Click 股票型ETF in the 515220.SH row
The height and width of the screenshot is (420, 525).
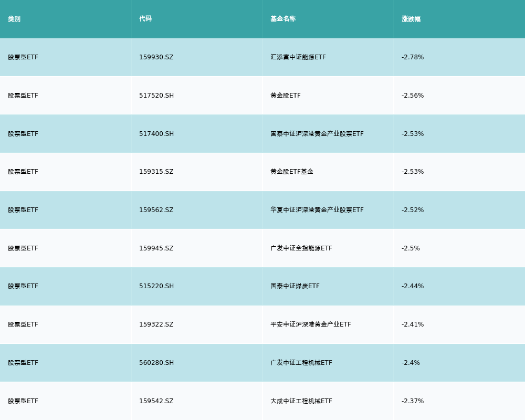pos(23,286)
